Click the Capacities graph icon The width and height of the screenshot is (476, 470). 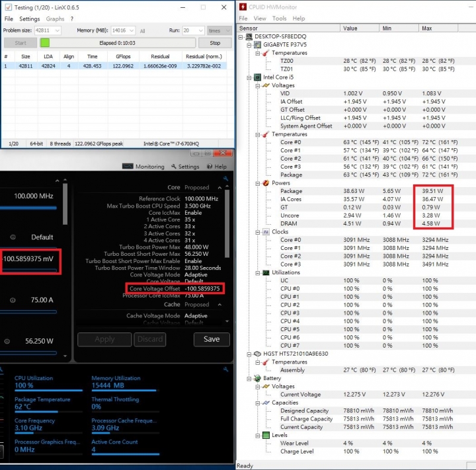tap(266, 403)
